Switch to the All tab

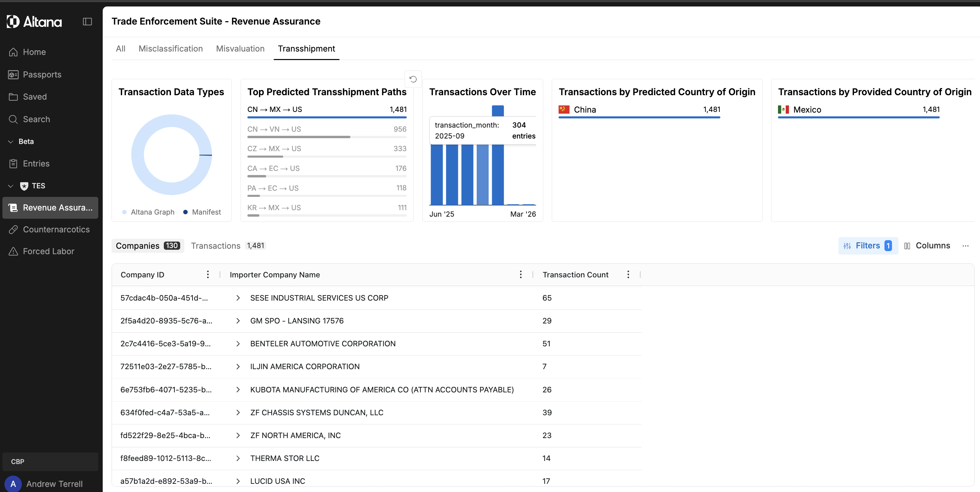click(120, 49)
